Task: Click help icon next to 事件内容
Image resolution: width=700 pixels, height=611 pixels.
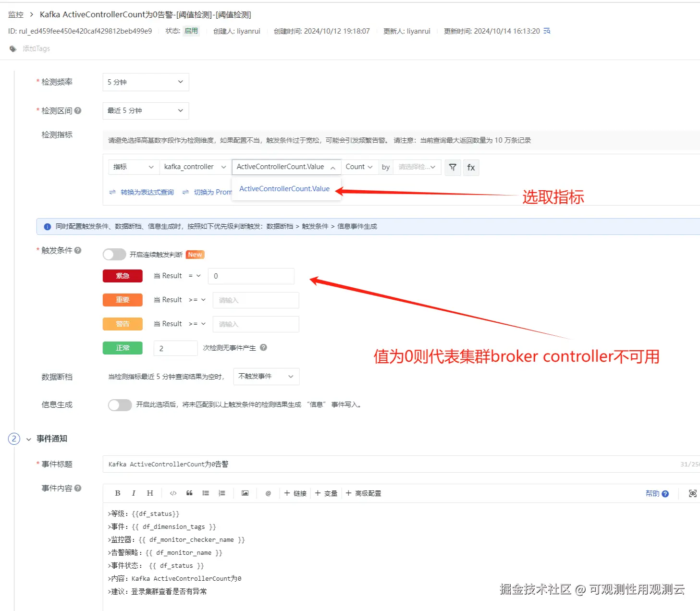Action: pyautogui.click(x=78, y=488)
